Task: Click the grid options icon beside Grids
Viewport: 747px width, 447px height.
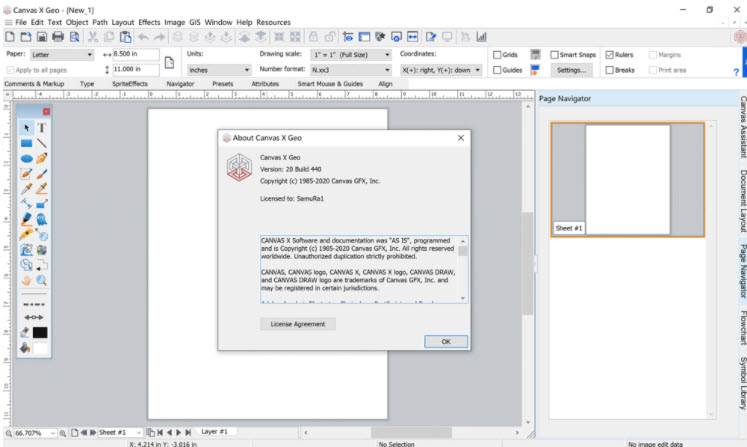Action: tap(535, 54)
